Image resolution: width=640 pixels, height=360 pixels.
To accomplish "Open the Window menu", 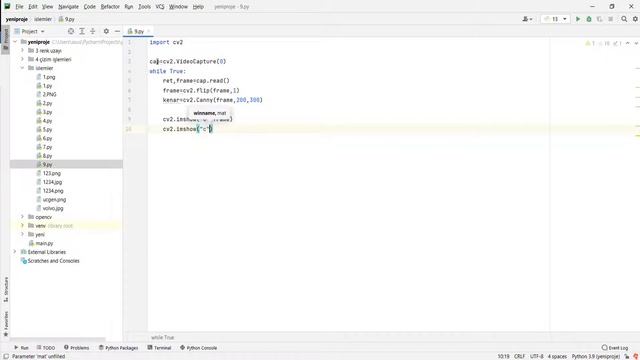I will 178,7.
